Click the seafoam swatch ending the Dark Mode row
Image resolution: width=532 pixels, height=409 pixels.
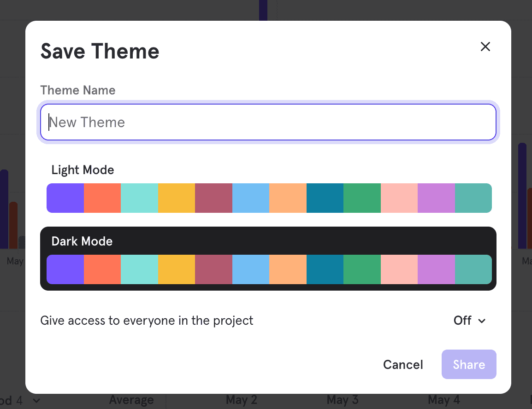[473, 269]
